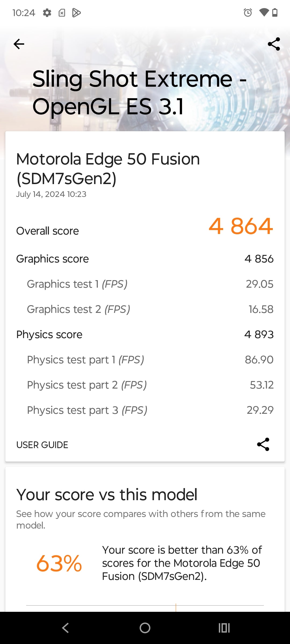Tap the Android back navigation button
This screenshot has width=290, height=644.
point(65,628)
